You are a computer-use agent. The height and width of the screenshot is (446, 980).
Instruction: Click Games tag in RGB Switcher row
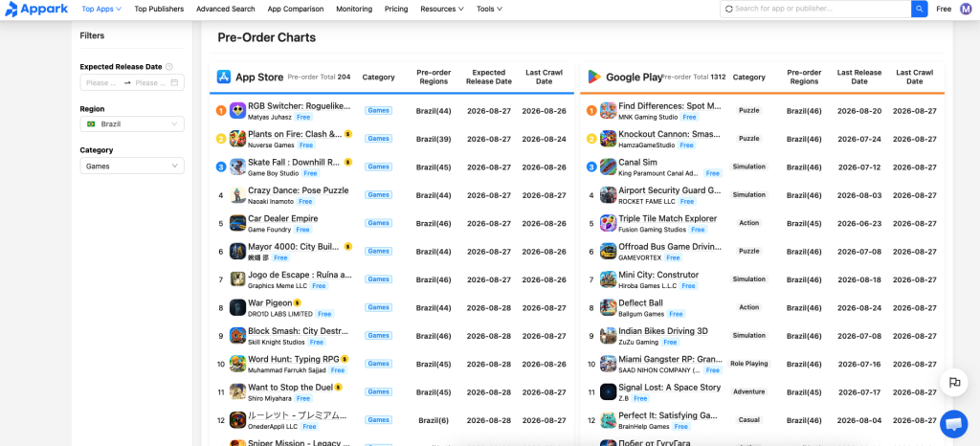tap(378, 111)
